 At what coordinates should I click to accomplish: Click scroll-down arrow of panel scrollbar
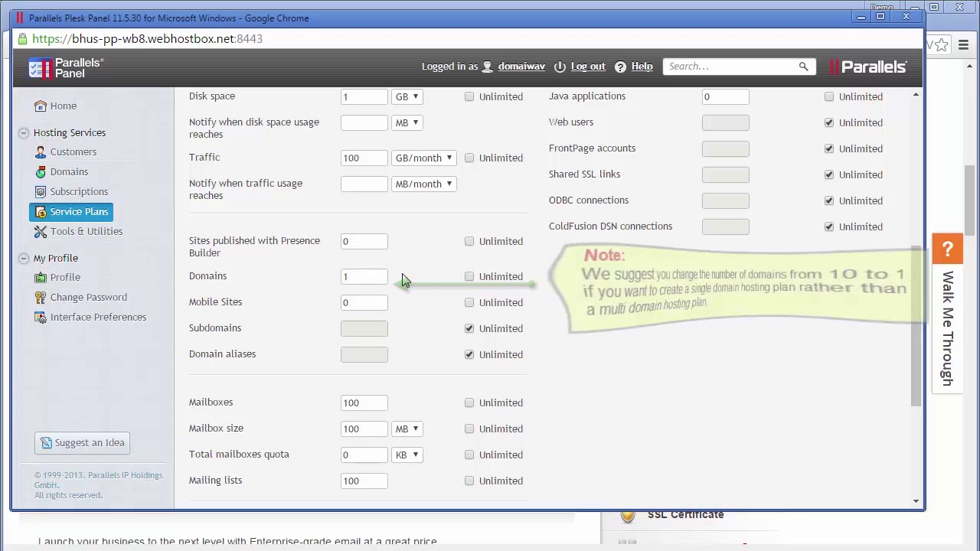[x=916, y=501]
